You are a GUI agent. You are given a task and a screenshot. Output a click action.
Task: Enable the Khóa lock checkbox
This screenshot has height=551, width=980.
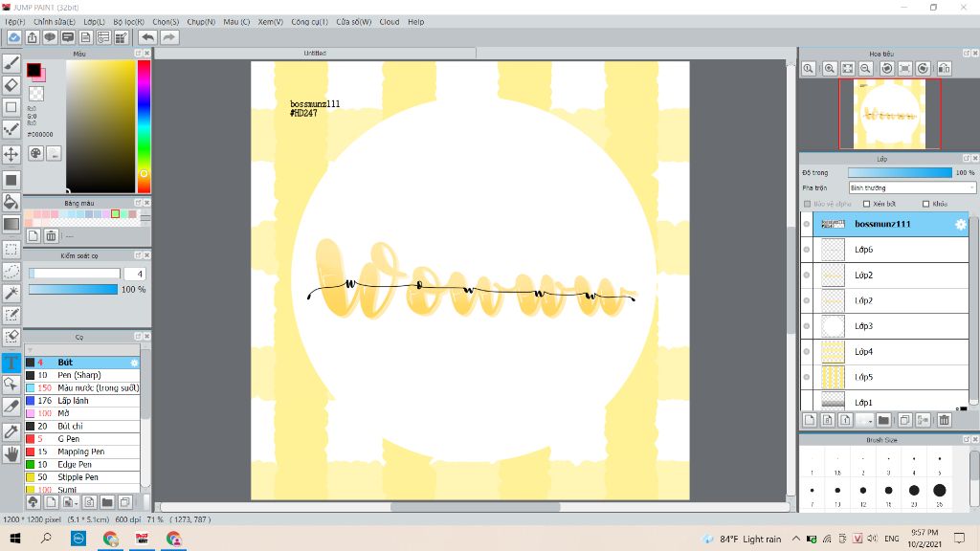[925, 204]
